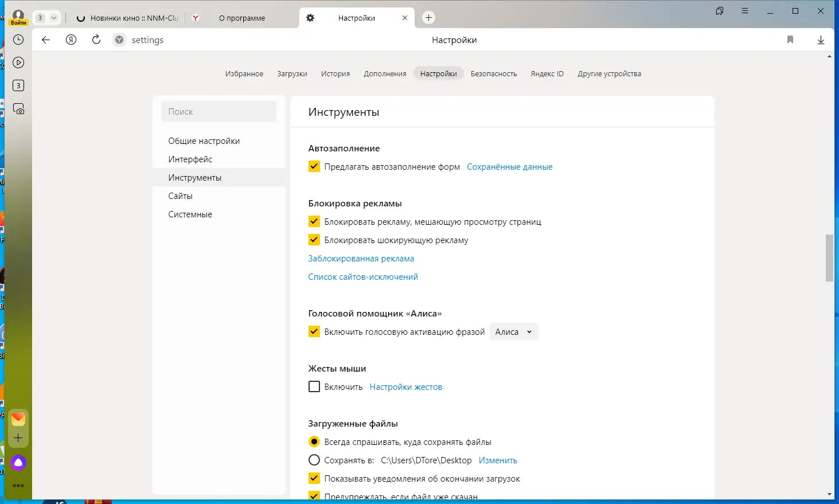839x504 pixels.
Task: Click Изменить to change download folder
Action: (498, 460)
